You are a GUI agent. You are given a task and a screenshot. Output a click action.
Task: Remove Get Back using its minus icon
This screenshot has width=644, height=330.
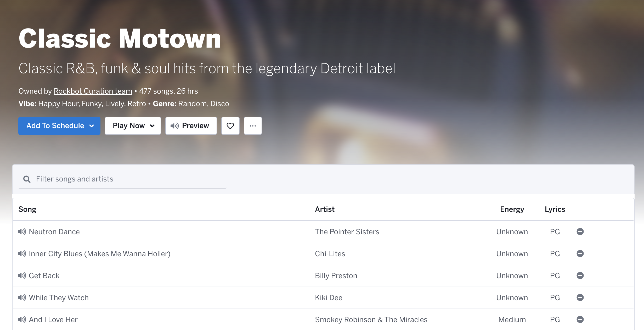580,276
